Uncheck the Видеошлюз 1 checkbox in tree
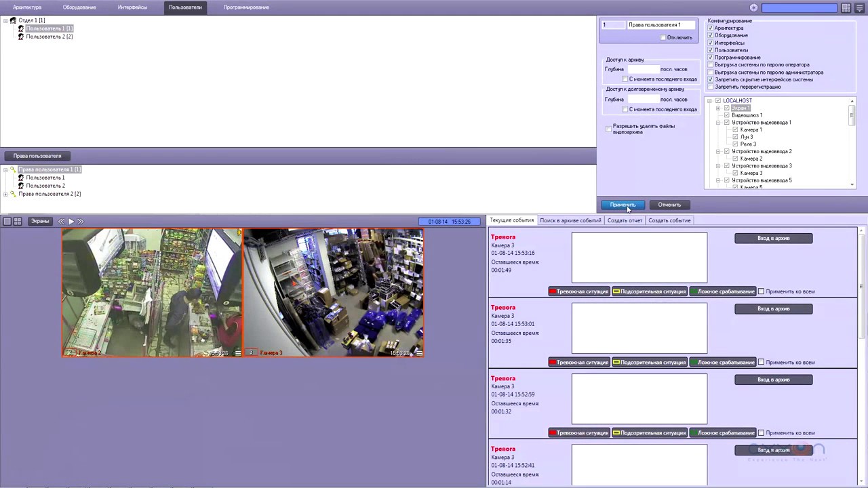Image resolution: width=868 pixels, height=488 pixels. [726, 115]
